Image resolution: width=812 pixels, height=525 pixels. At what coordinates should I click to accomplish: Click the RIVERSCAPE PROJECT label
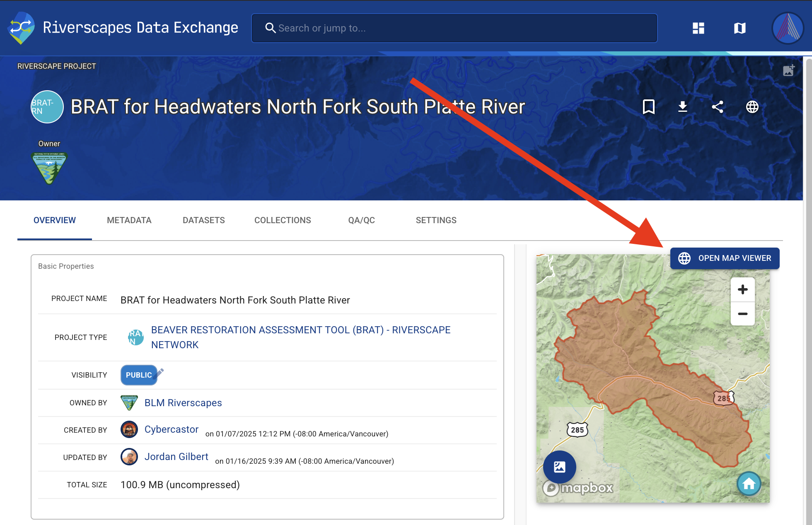tap(57, 66)
